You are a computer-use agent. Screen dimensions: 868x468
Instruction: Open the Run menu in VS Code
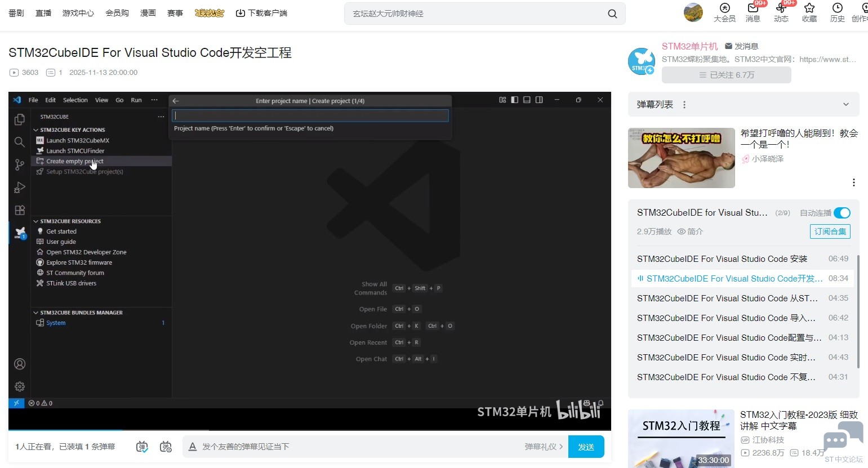point(136,100)
